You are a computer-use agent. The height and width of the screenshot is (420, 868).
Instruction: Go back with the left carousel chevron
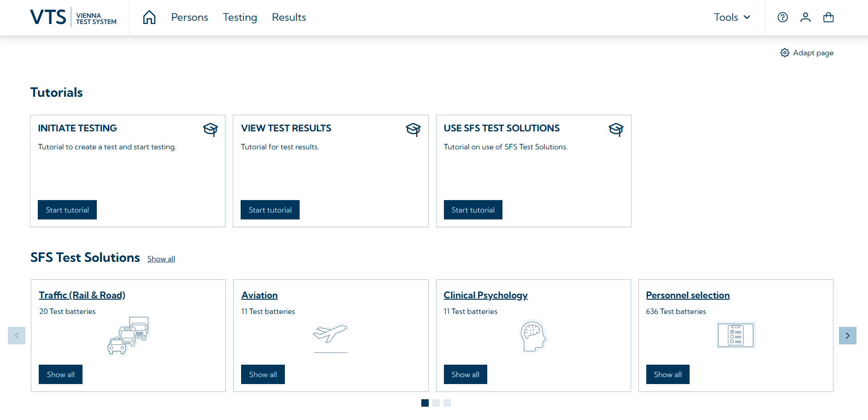click(17, 336)
